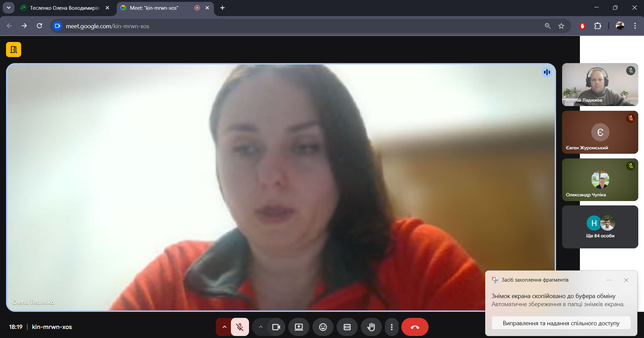Select Віталій Ладижев video thumbnail
This screenshot has width=644, height=338.
click(600, 85)
